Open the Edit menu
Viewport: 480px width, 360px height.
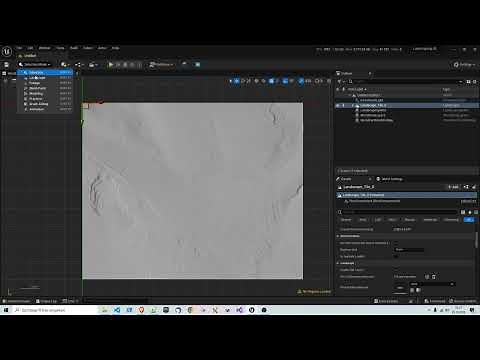point(30,48)
